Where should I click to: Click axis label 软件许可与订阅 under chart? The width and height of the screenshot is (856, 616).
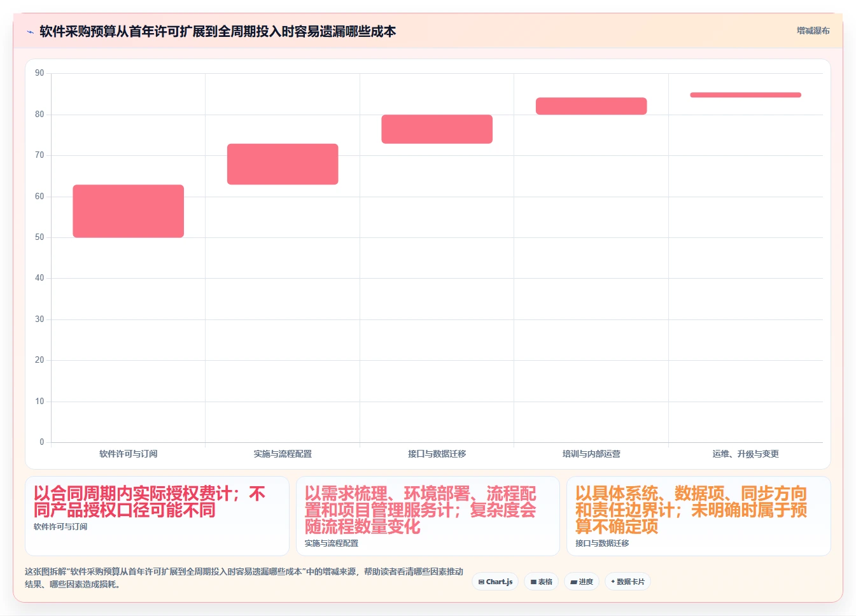[x=129, y=454]
